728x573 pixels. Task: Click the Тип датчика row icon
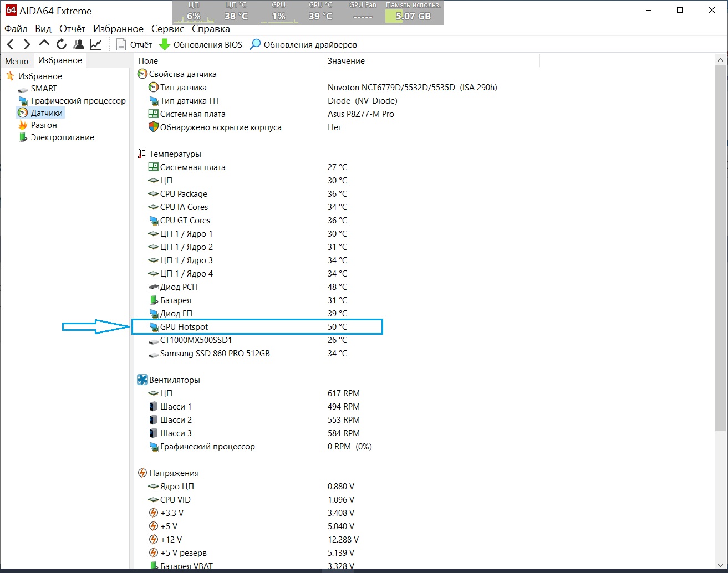(x=154, y=88)
